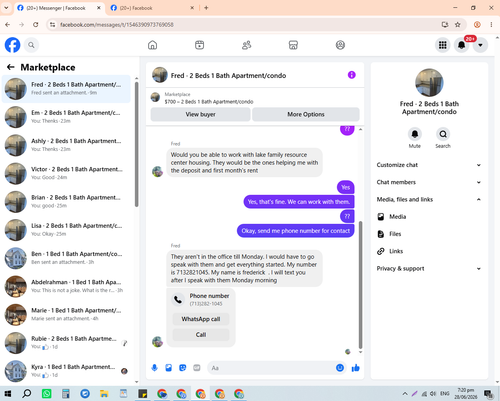Go to the Home feed icon
Image resolution: width=500 pixels, height=401 pixels.
click(152, 45)
